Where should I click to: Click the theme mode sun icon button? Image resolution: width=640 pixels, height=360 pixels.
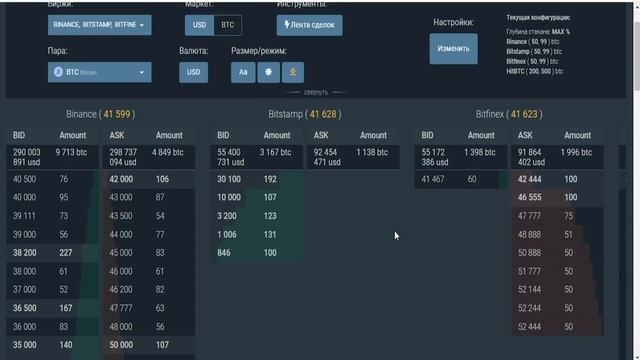tap(268, 72)
